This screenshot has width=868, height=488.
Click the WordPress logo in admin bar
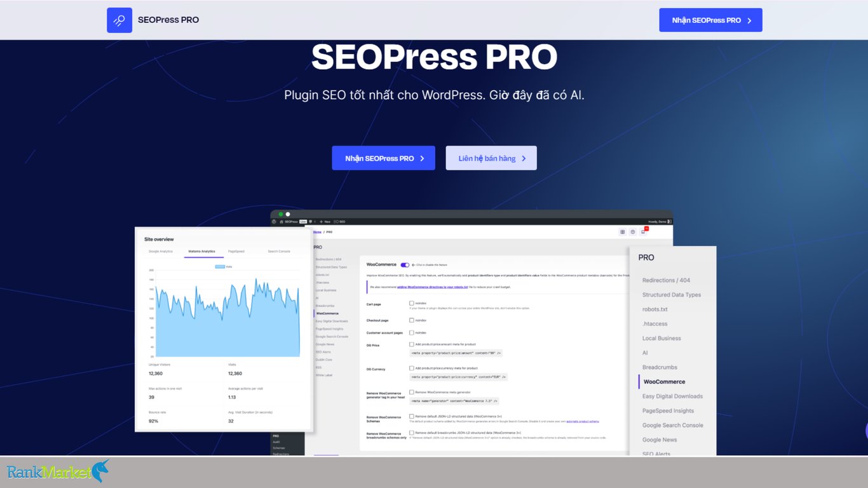(275, 222)
